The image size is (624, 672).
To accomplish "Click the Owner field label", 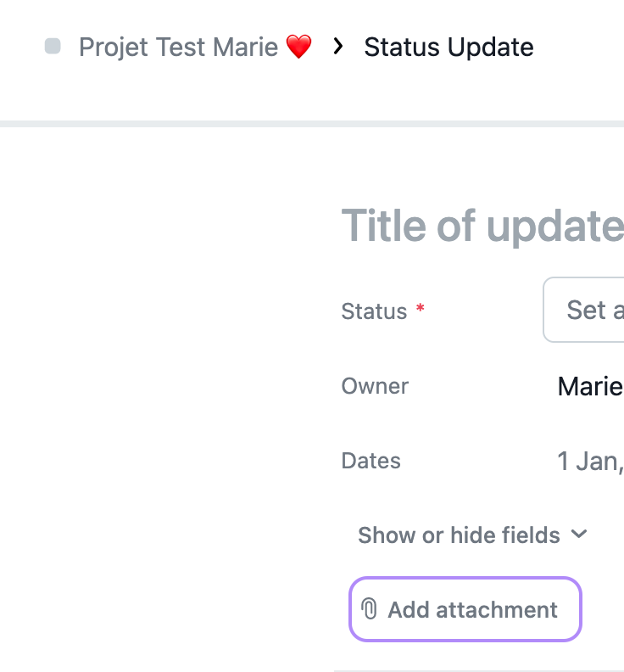I will tap(375, 386).
